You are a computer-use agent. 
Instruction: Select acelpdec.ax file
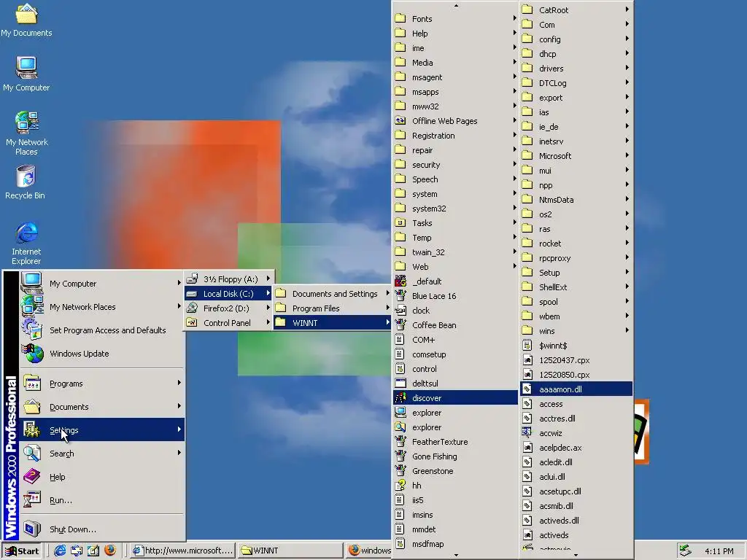pyautogui.click(x=576, y=448)
